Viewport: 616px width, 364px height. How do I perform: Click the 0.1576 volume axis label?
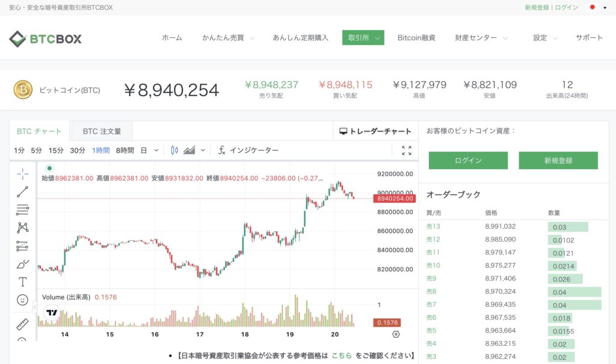(x=387, y=322)
